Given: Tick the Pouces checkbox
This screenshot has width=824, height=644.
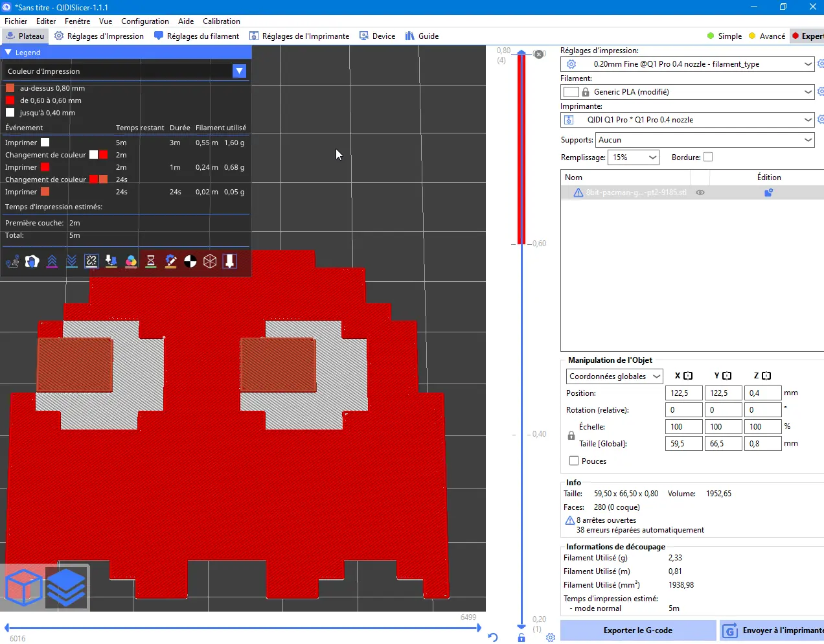Looking at the screenshot, I should (573, 461).
